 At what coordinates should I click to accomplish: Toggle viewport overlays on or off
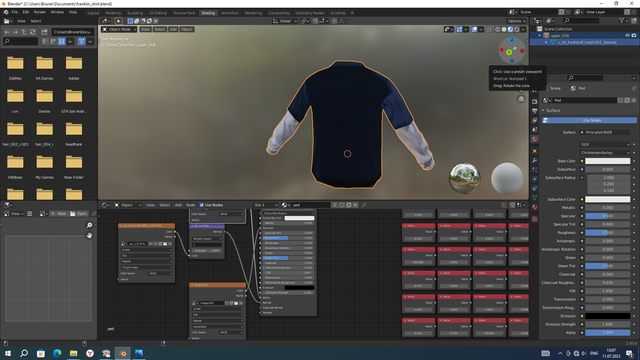pyautogui.click(x=474, y=29)
